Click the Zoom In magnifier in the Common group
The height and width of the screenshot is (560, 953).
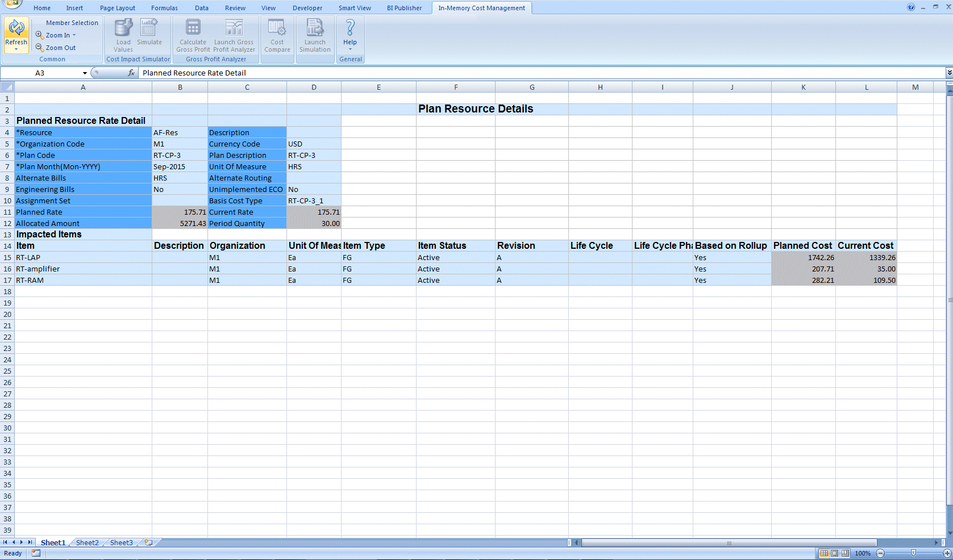tap(40, 35)
